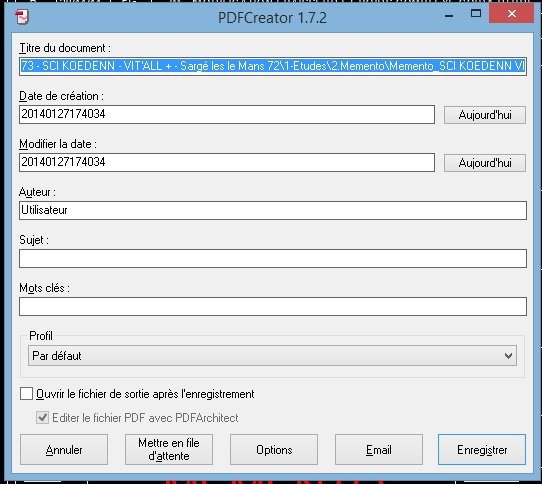The height and width of the screenshot is (484, 542).
Task: Click the Enregistrer button
Action: (482, 449)
